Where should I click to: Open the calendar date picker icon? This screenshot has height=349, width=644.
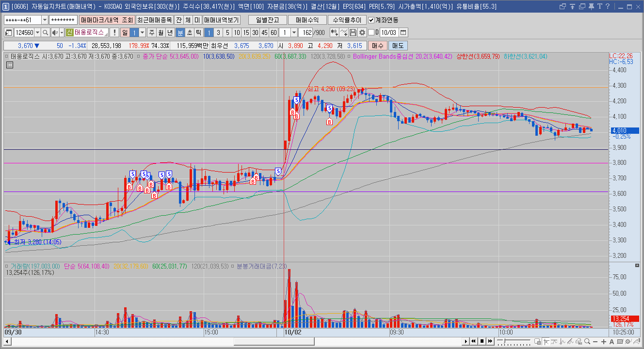point(403,32)
